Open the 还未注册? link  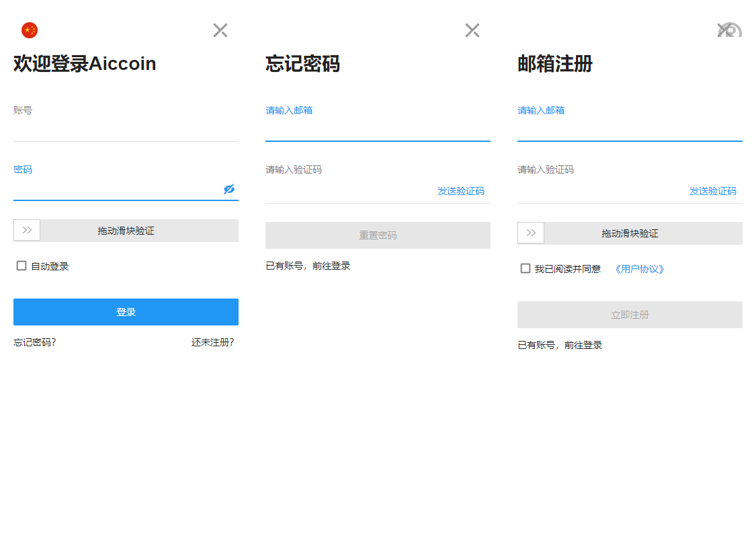coord(212,342)
